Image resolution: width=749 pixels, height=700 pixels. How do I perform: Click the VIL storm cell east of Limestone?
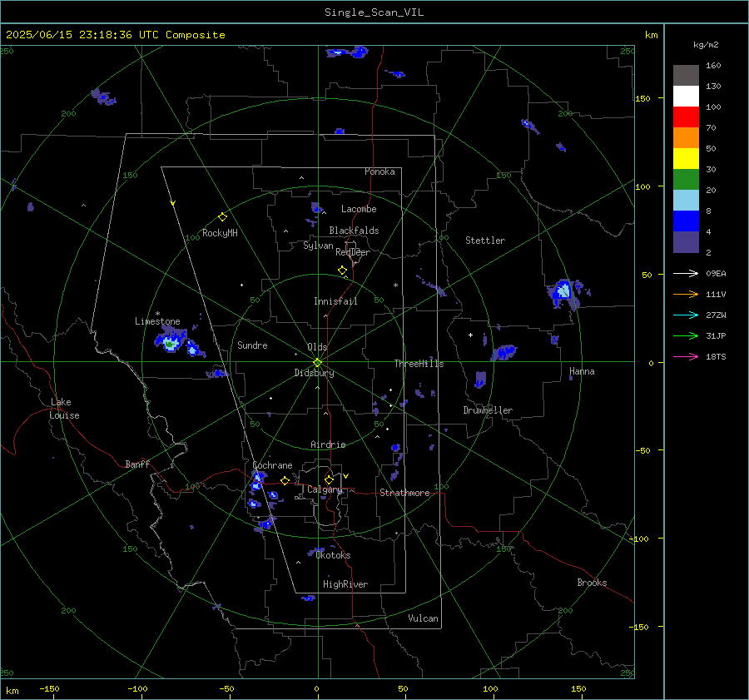pyautogui.click(x=170, y=340)
